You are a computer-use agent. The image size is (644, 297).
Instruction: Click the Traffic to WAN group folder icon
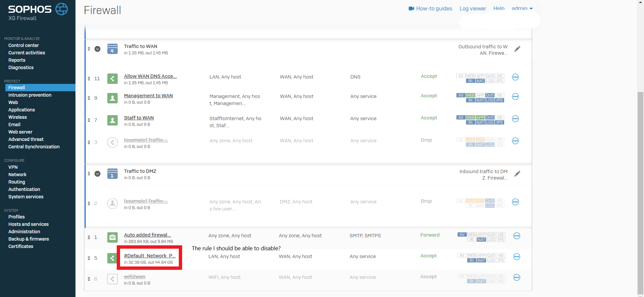pyautogui.click(x=112, y=49)
